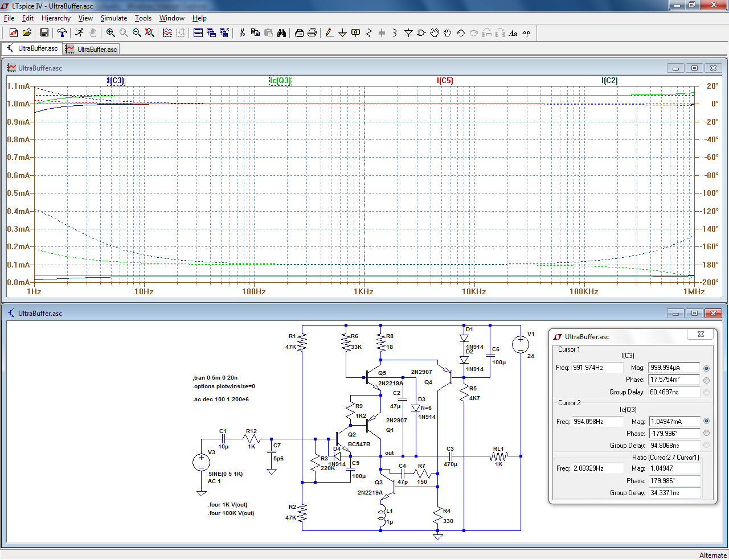Select the Draw Wire pencil tool

tap(330, 33)
